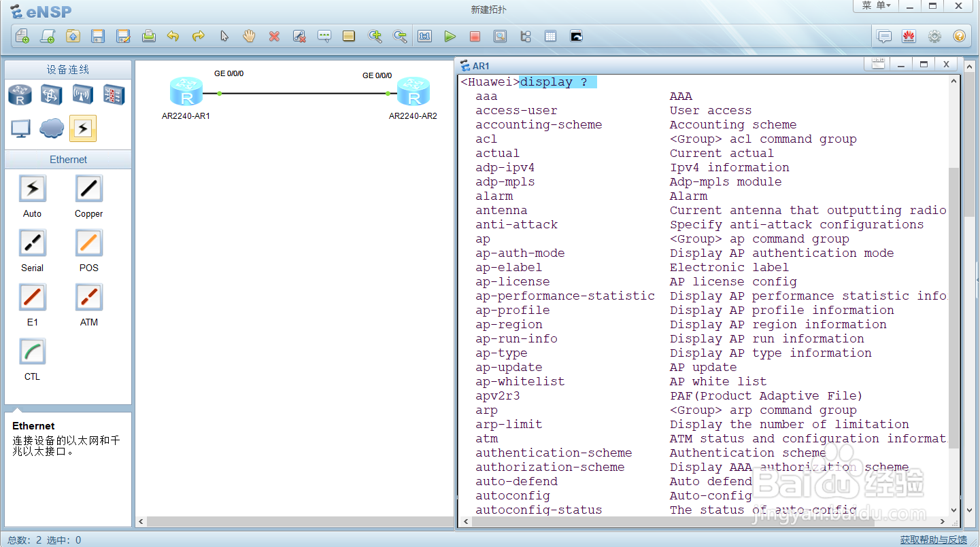Image resolution: width=980 pixels, height=547 pixels.
Task: Click the AR1 terminal horizontal scrollbar thumb
Action: click(672, 521)
